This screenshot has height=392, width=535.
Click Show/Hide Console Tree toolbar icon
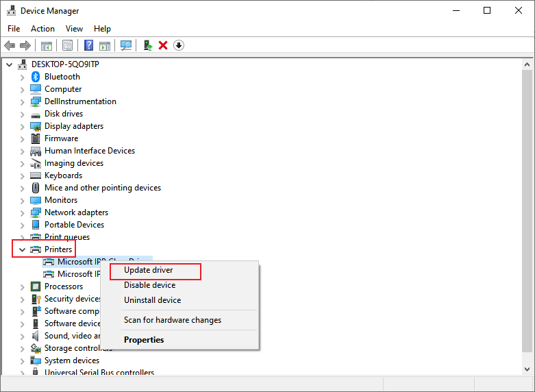[47, 45]
